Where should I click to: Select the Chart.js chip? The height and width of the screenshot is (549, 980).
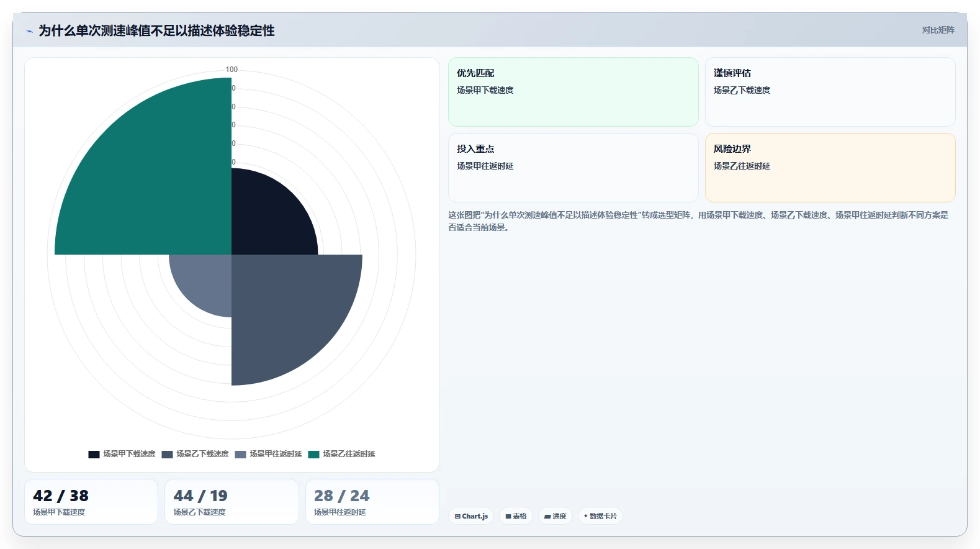471,516
